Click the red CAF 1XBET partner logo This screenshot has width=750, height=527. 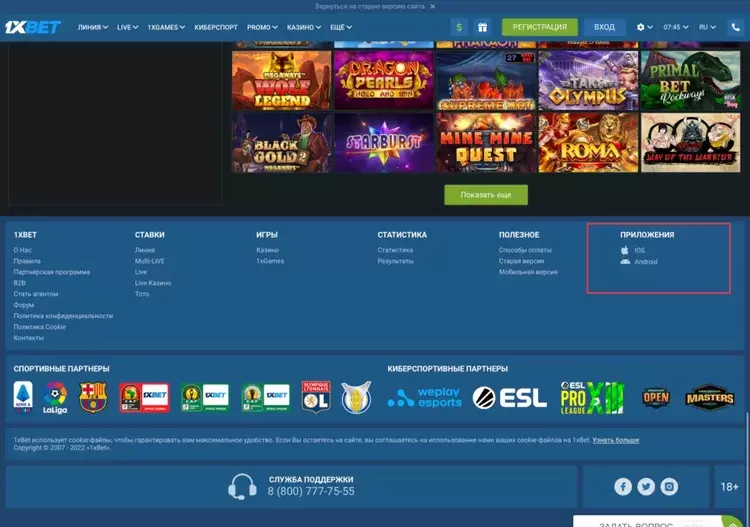(144, 397)
